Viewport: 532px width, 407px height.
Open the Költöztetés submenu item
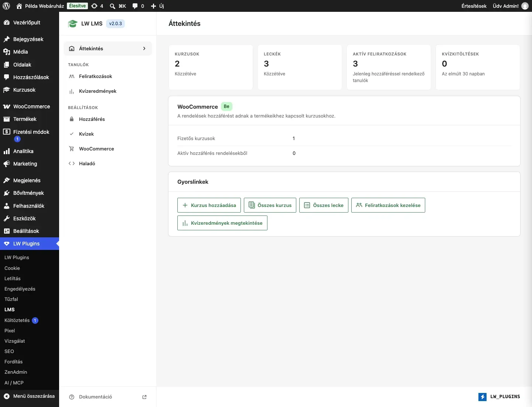(x=17, y=320)
